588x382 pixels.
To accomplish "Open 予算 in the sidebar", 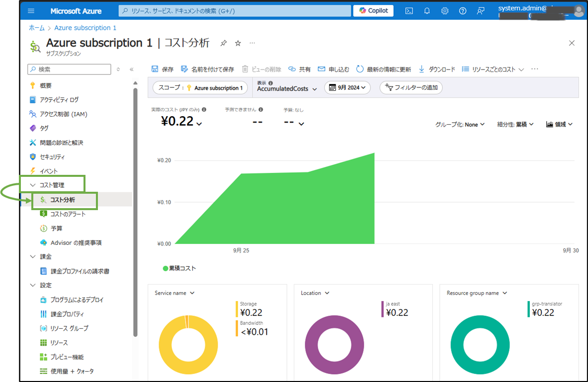I will pos(56,229).
